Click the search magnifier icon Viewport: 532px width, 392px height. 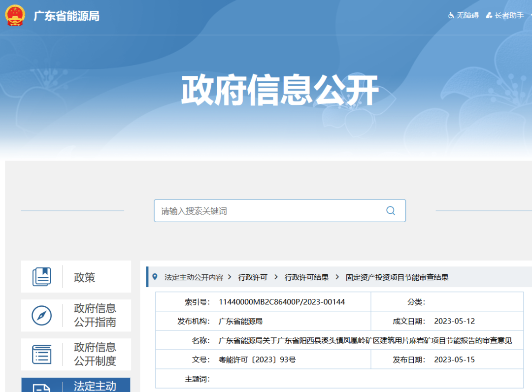(x=391, y=211)
